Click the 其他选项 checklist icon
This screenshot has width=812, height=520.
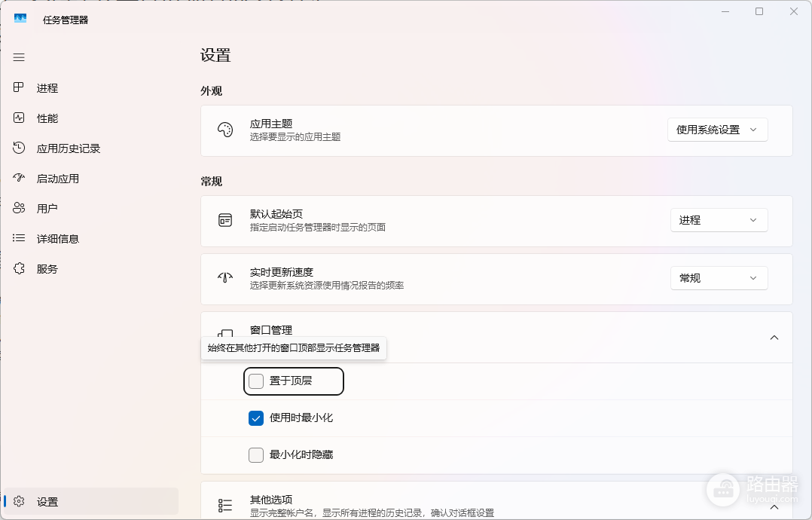pos(225,505)
